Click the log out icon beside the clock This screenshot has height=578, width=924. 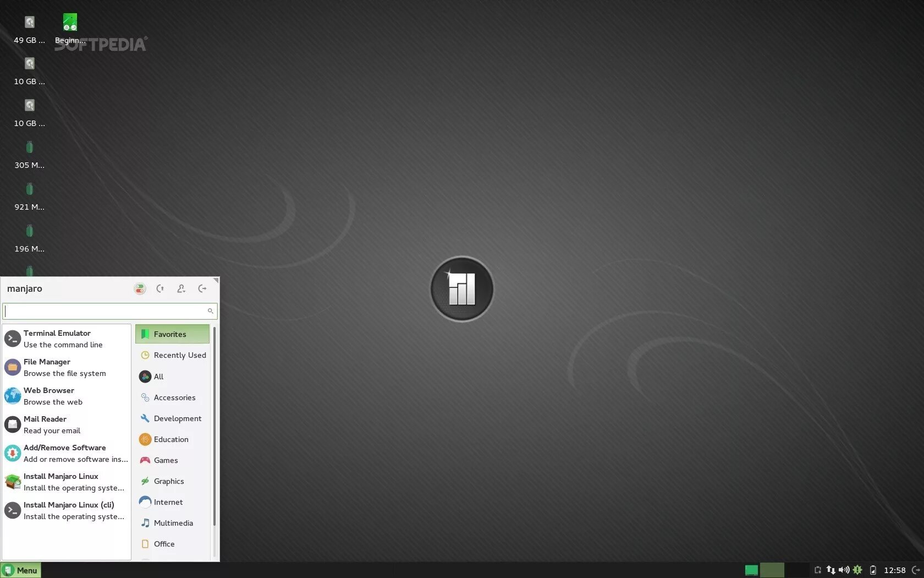(916, 570)
